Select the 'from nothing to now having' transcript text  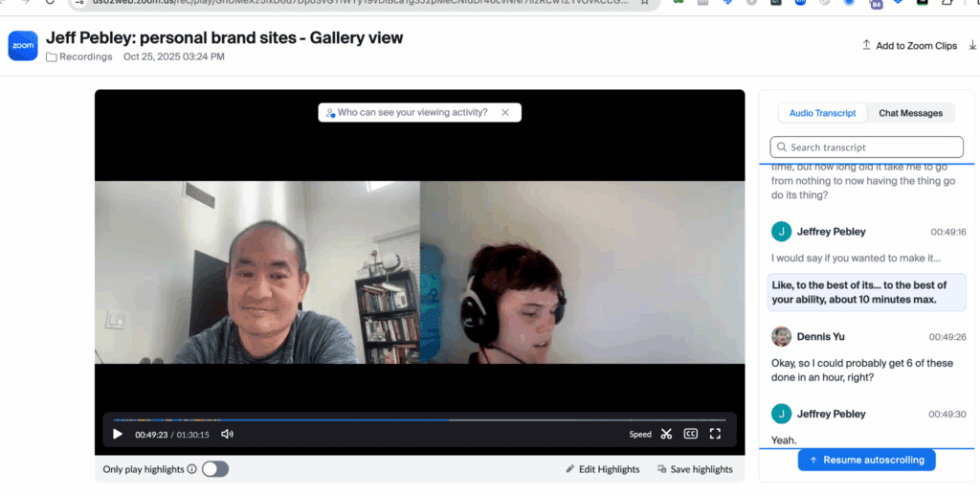coord(863,181)
